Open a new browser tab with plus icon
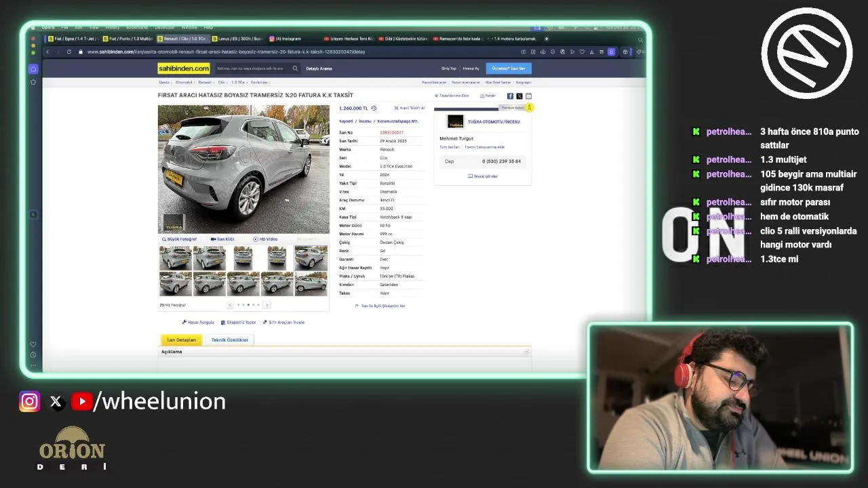Screen dimensions: 868x488 [547, 39]
